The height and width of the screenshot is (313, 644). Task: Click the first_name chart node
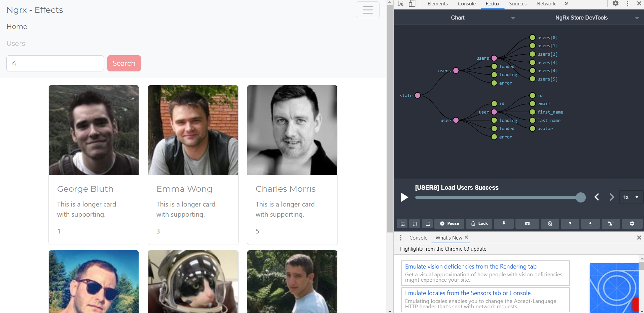click(532, 112)
